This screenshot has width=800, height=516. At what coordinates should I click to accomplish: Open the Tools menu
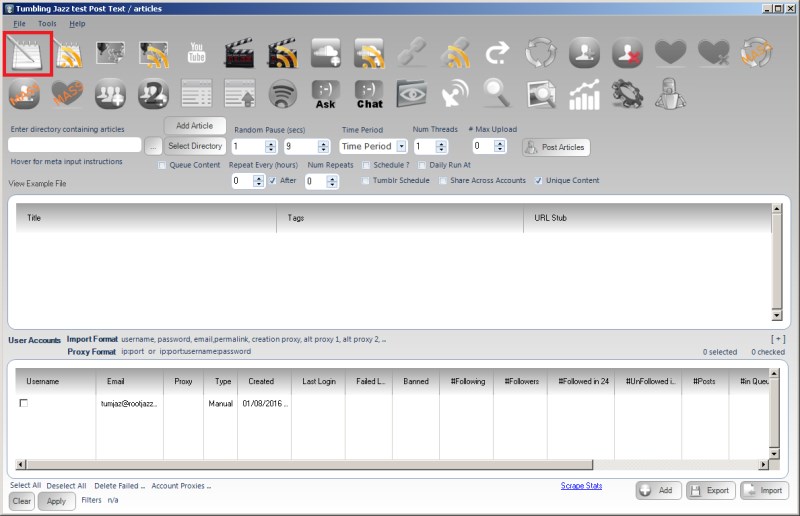pyautogui.click(x=47, y=23)
